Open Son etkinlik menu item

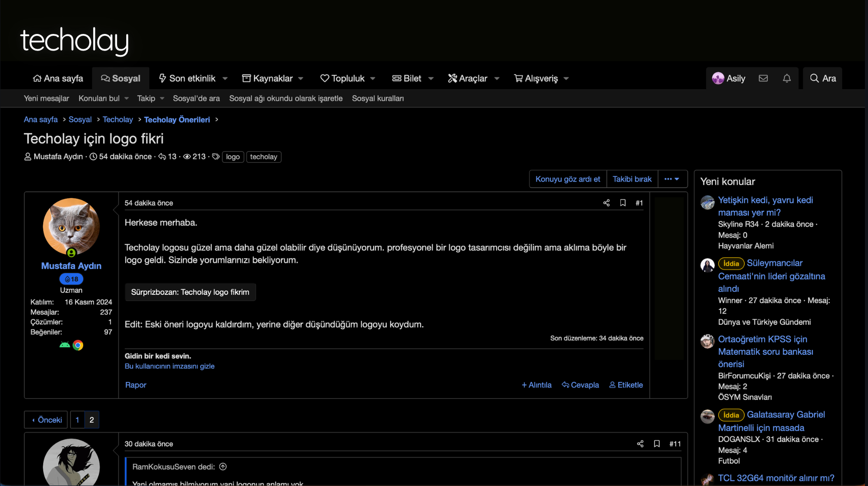pyautogui.click(x=187, y=78)
